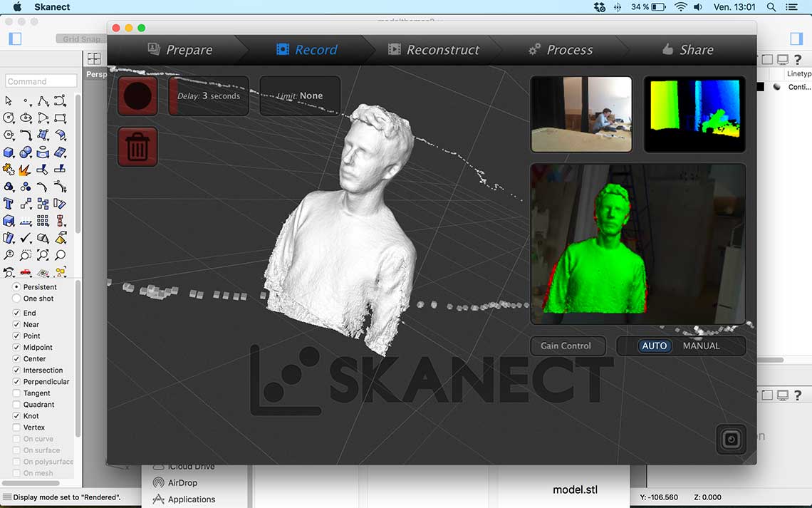Pick the Fillet curves tool
The image size is (812, 508).
(26, 135)
